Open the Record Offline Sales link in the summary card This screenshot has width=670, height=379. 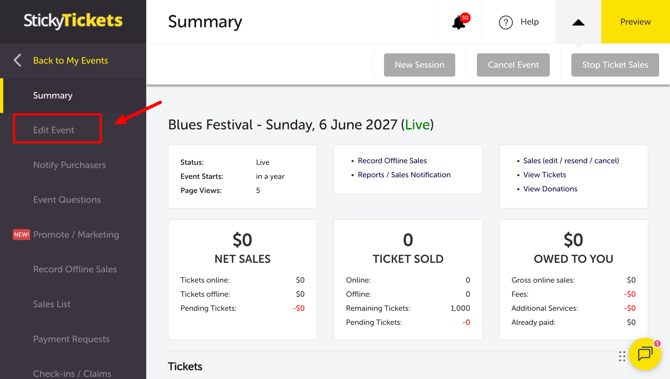pyautogui.click(x=392, y=161)
